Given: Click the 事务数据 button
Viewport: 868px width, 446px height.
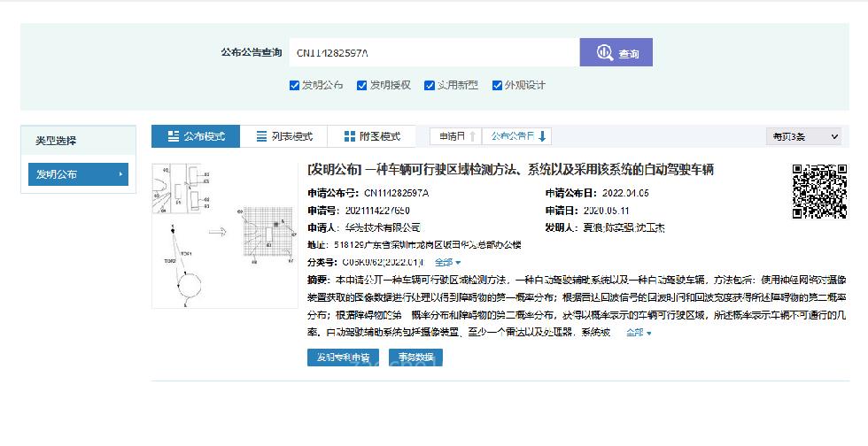Looking at the screenshot, I should 415,358.
